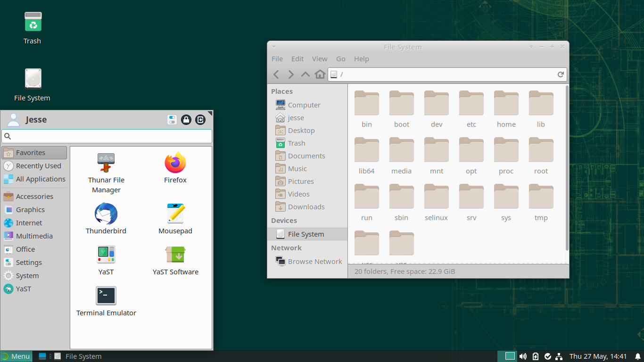The width and height of the screenshot is (644, 362).
Task: Start the Mousepad text editor
Action: pyautogui.click(x=175, y=219)
